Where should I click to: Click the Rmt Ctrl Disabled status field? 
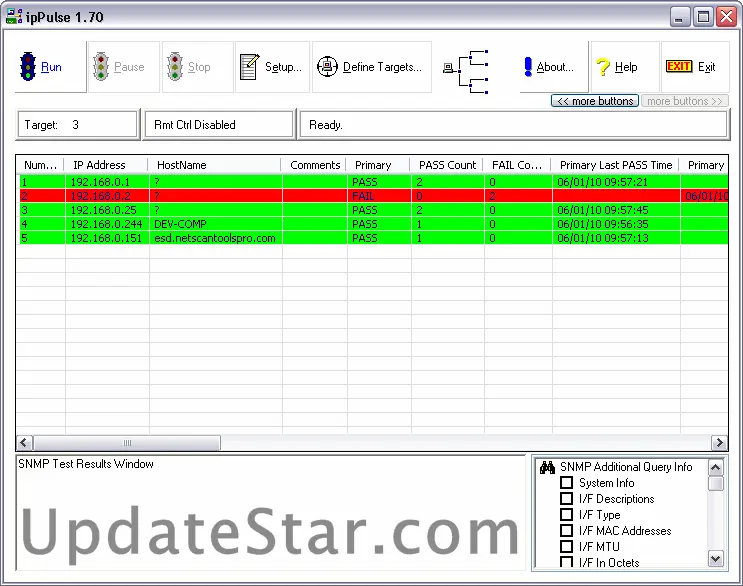218,125
